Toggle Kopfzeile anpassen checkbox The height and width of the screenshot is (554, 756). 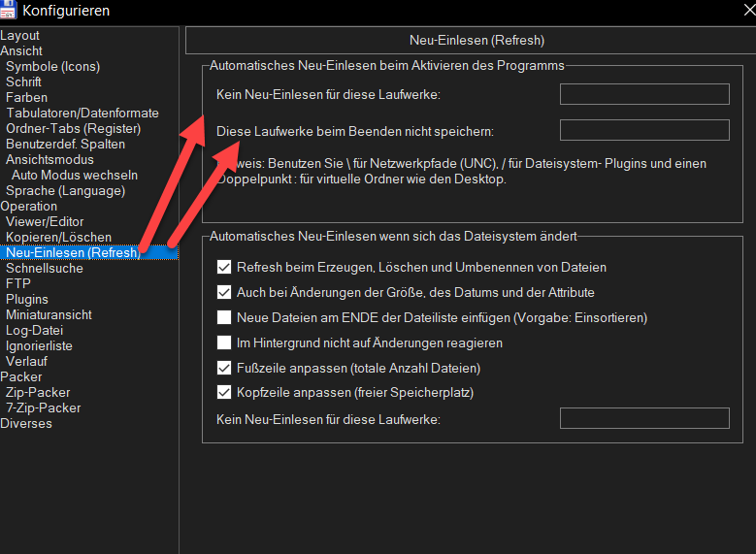[x=224, y=392]
